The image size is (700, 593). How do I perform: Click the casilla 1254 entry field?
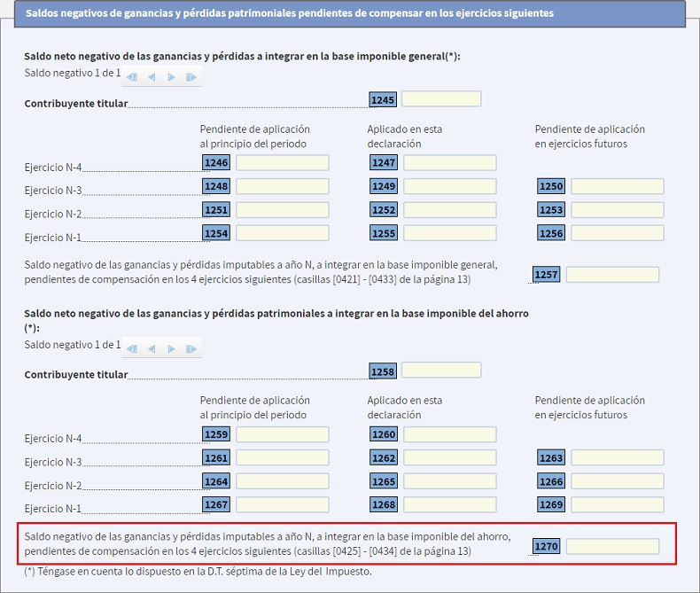[x=283, y=233]
